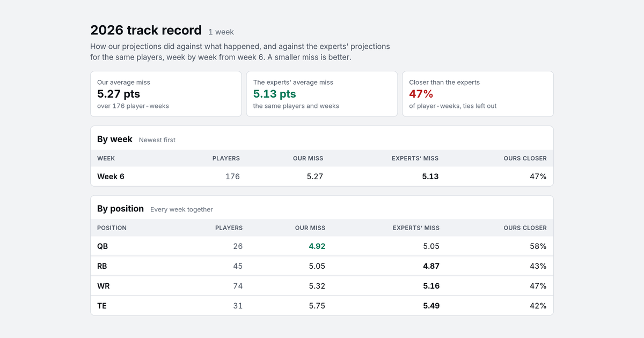
Task: Click RB our miss value 5.05
Action: click(x=317, y=266)
